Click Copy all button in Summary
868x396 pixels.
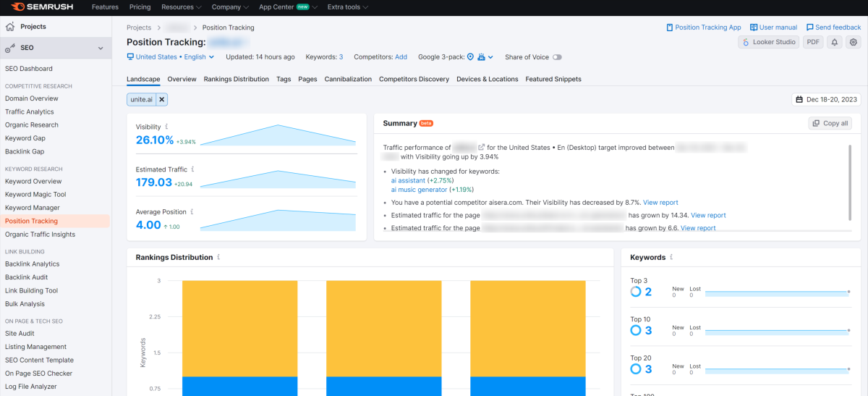pyautogui.click(x=830, y=123)
